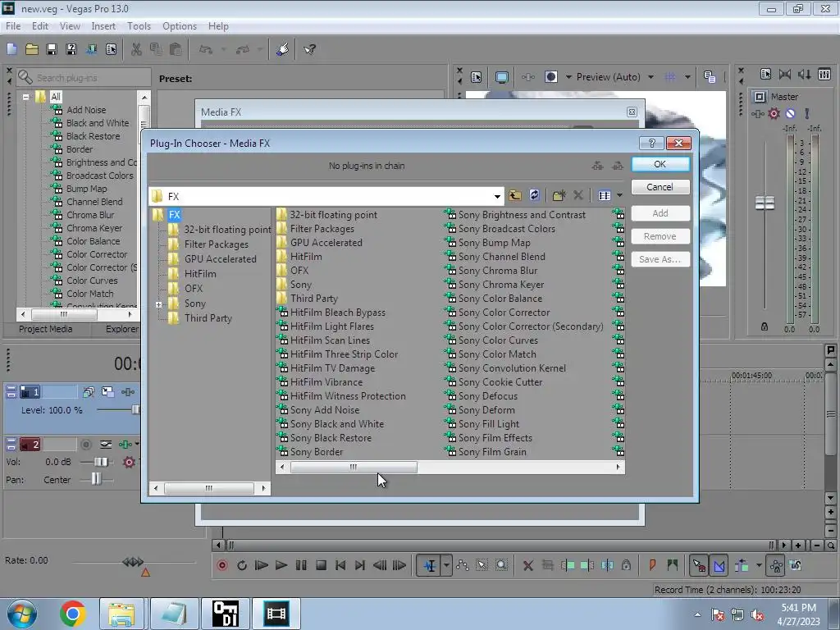Click the Master volume fader handle
This screenshot has width=840, height=630.
(765, 203)
